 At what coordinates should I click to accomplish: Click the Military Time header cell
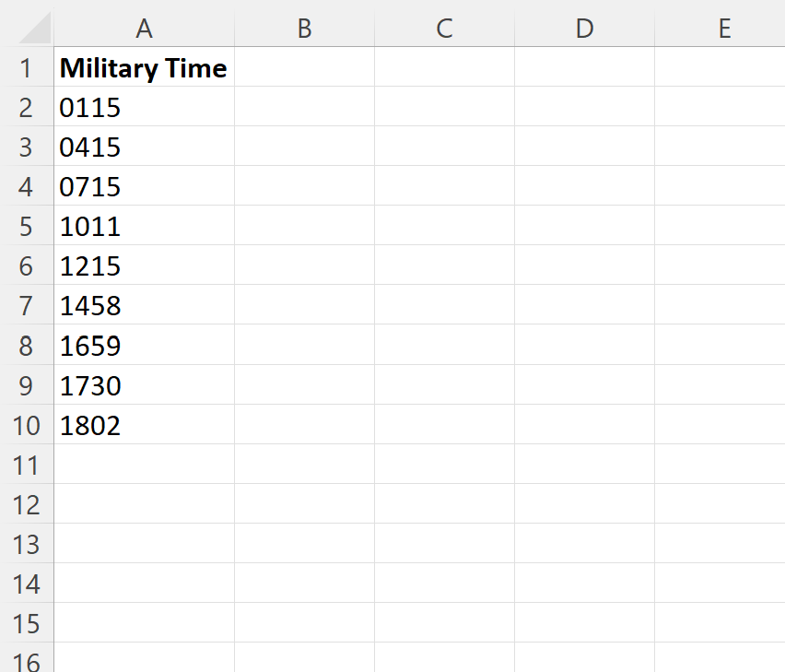[144, 67]
